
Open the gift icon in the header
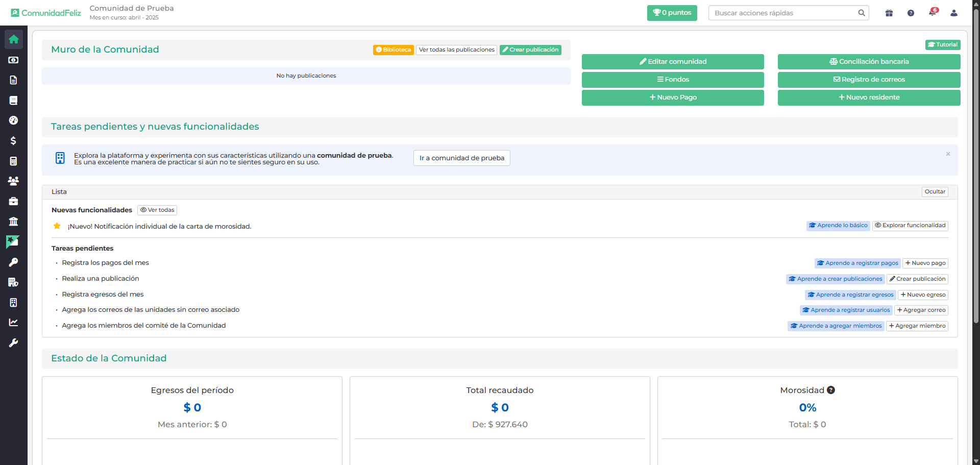pyautogui.click(x=889, y=13)
